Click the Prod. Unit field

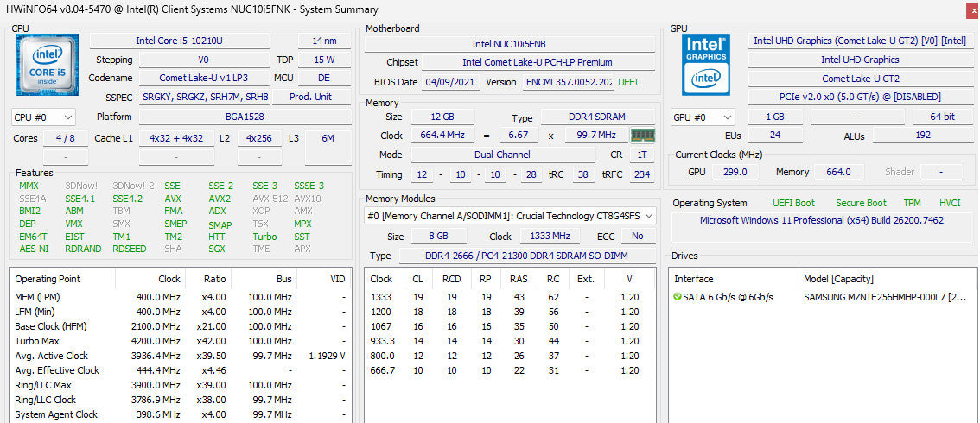[x=311, y=97]
